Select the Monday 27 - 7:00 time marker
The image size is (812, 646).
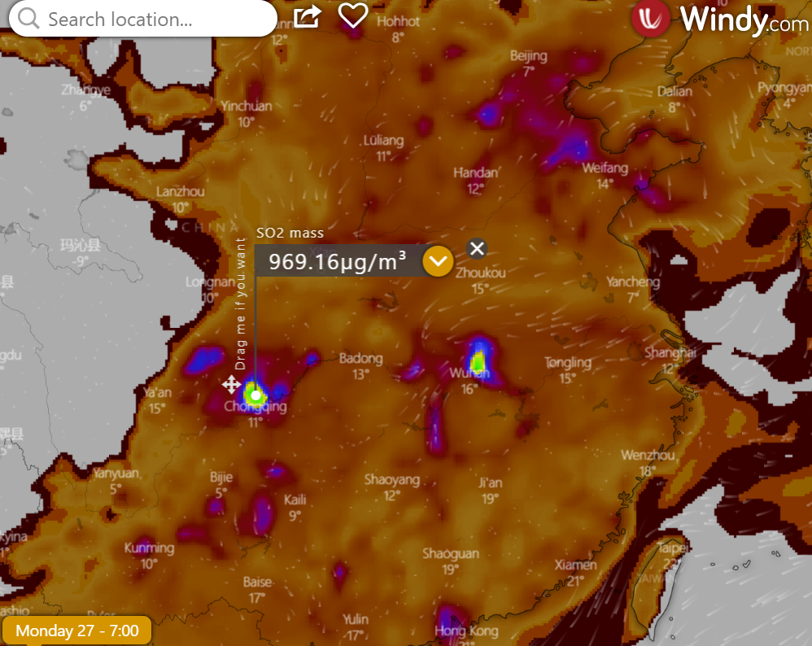76,631
